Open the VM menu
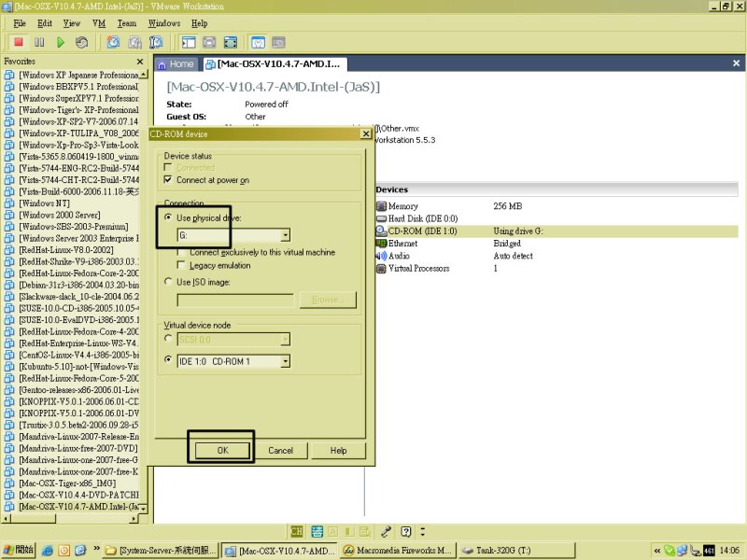Viewport: 747px width, 560px height. click(x=99, y=23)
